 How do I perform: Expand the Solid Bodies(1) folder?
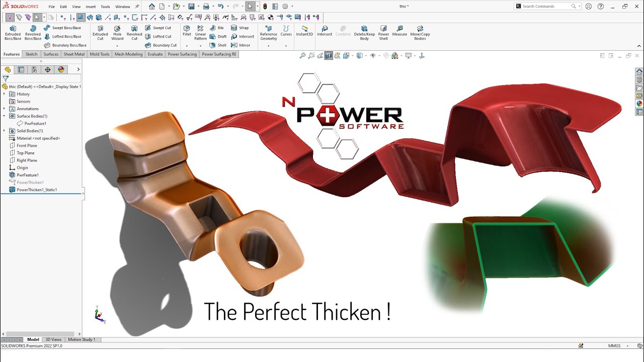5,131
